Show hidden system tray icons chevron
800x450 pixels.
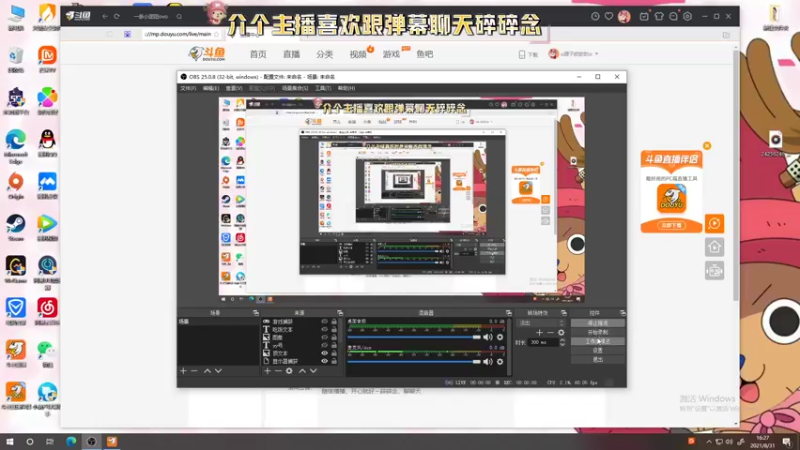pos(709,442)
